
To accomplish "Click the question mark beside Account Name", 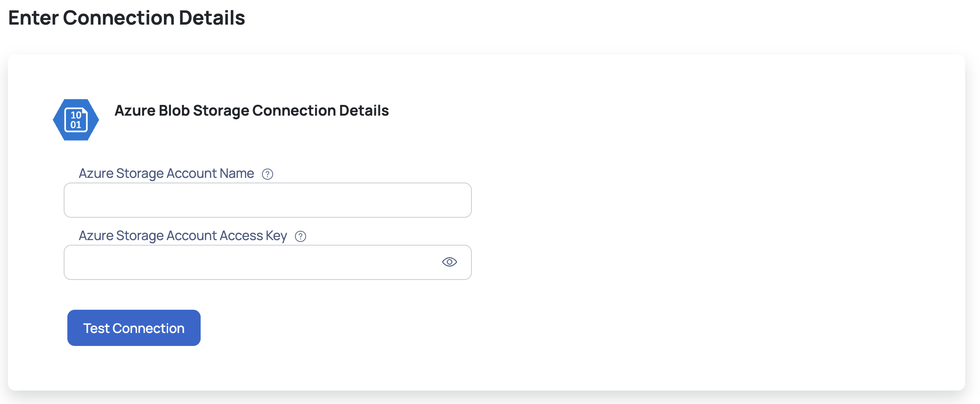I will [268, 174].
